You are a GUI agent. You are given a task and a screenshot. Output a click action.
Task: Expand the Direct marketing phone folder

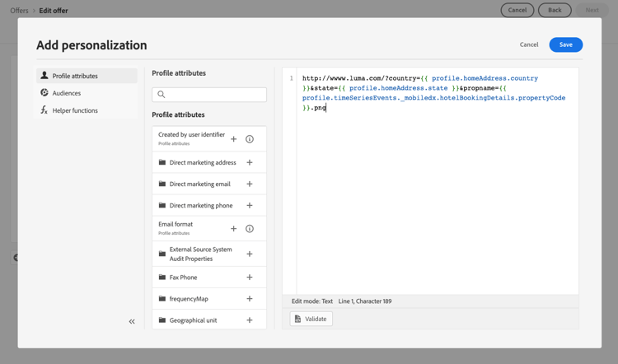click(200, 206)
